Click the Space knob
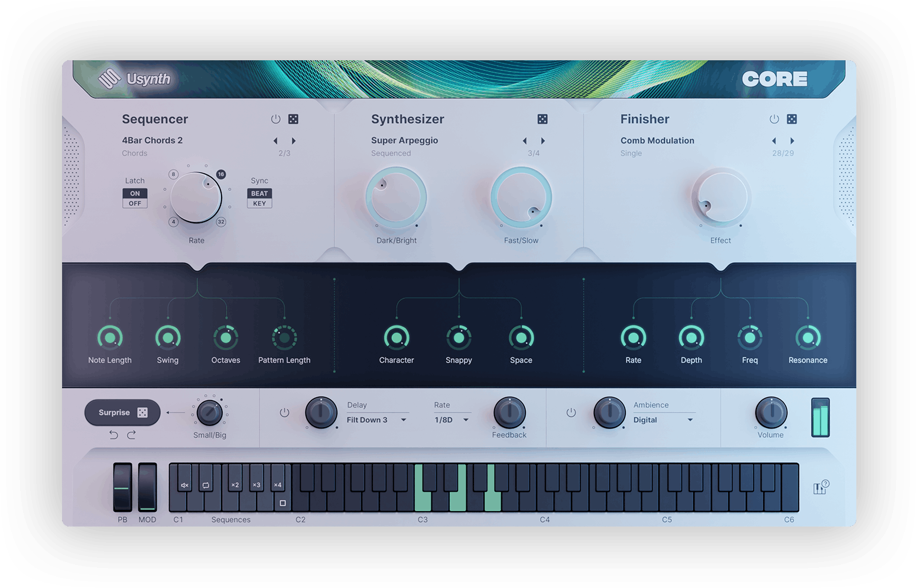The width and height of the screenshot is (916, 588). click(521, 337)
